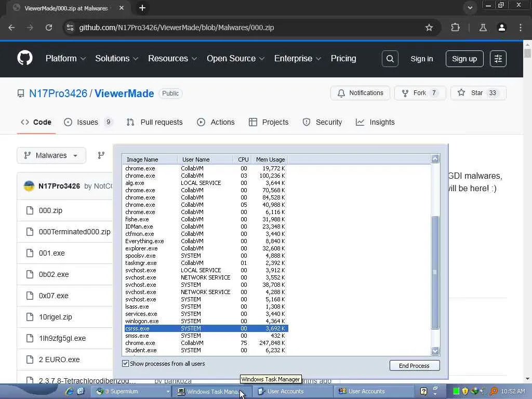Click the file icon beside 001.exe
This screenshot has height=399, width=532.
[x=30, y=253]
